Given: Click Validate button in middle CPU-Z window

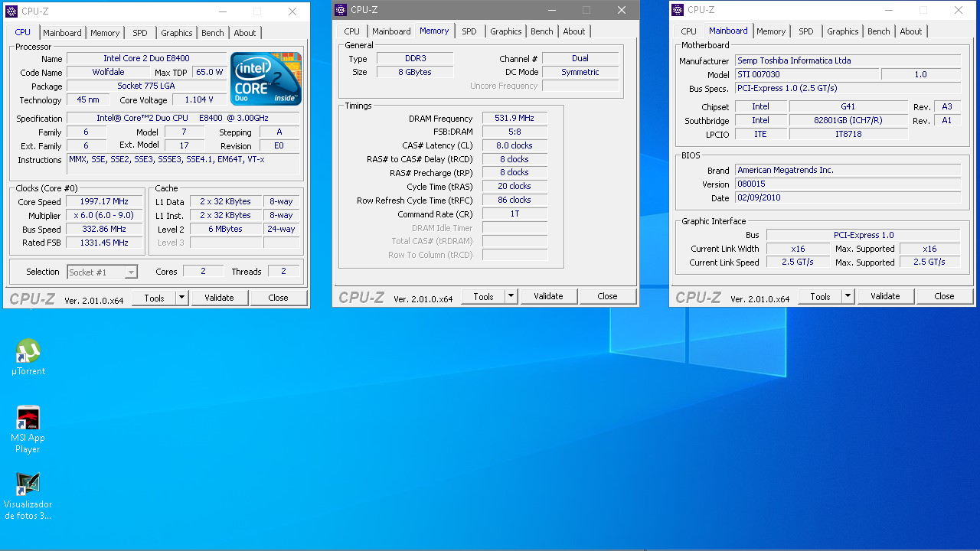Looking at the screenshot, I should [x=548, y=296].
